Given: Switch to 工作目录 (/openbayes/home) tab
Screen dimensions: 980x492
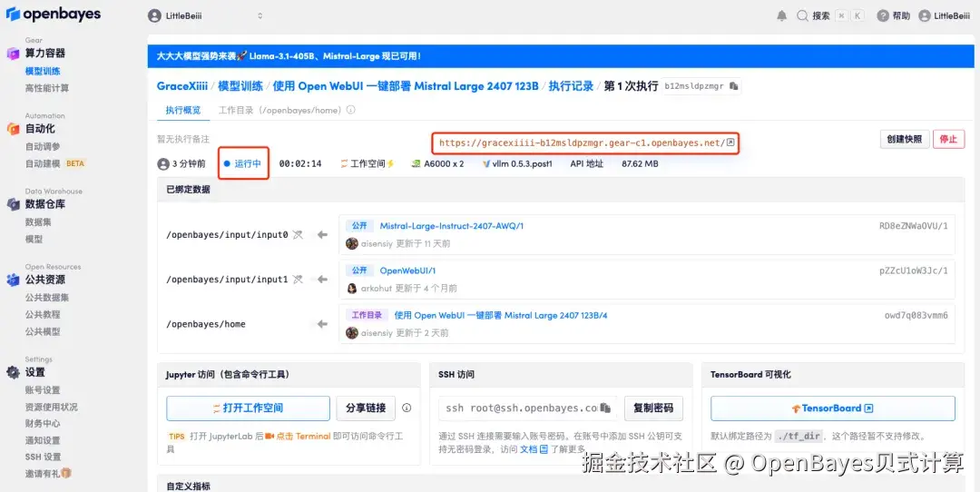Looking at the screenshot, I should (279, 110).
